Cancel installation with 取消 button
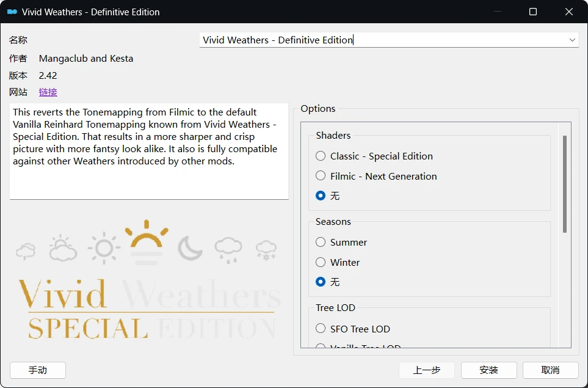This screenshot has height=388, width=588. point(551,370)
